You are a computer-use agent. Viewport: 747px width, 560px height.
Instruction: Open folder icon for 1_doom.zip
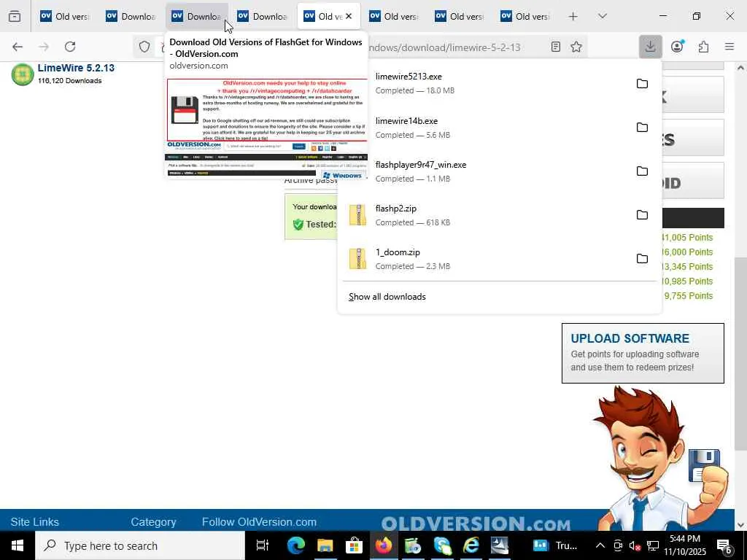coord(642,259)
